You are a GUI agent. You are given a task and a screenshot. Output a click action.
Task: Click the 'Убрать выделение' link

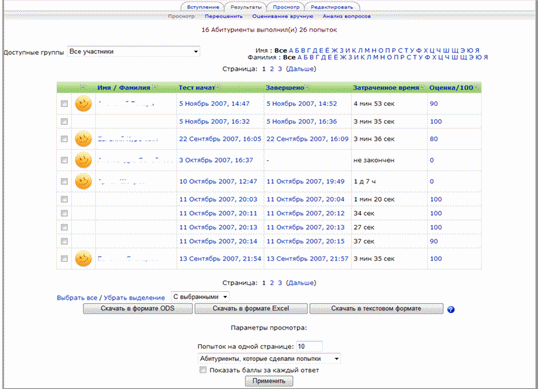coord(134,298)
